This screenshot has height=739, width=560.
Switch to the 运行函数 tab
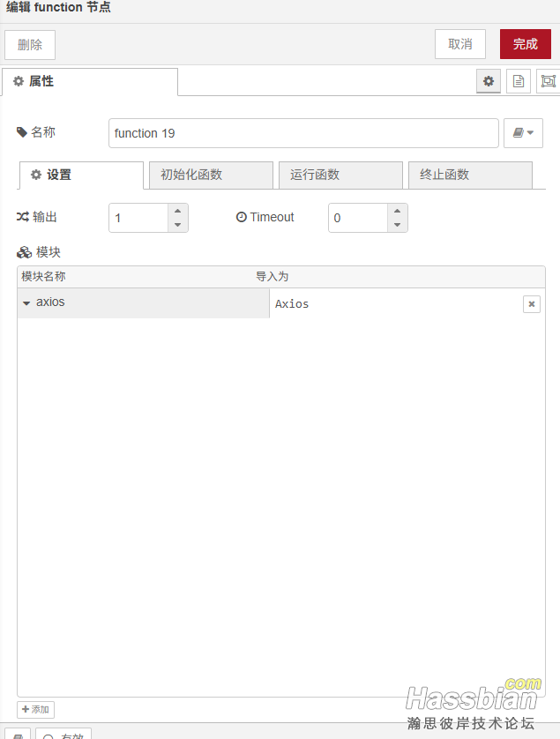tap(340, 175)
